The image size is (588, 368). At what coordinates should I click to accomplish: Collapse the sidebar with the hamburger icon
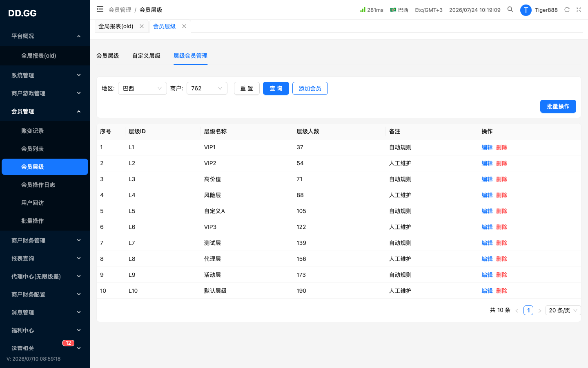coord(100,9)
